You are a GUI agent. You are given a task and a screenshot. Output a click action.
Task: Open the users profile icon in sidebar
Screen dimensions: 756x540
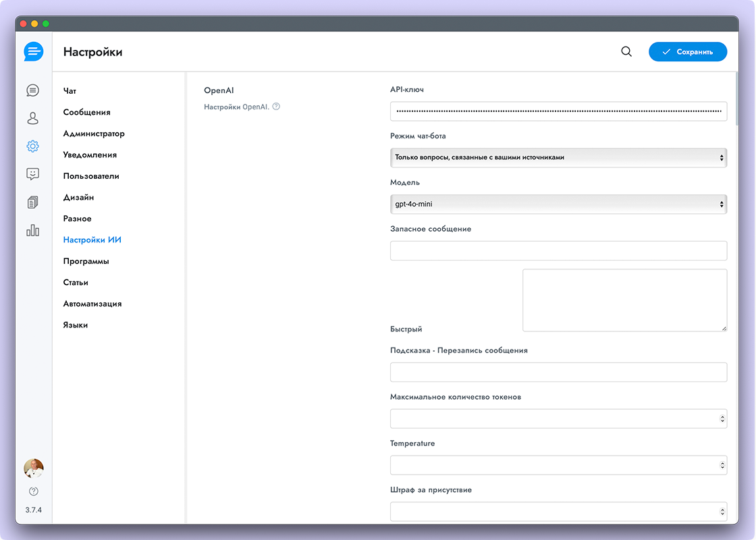32,118
